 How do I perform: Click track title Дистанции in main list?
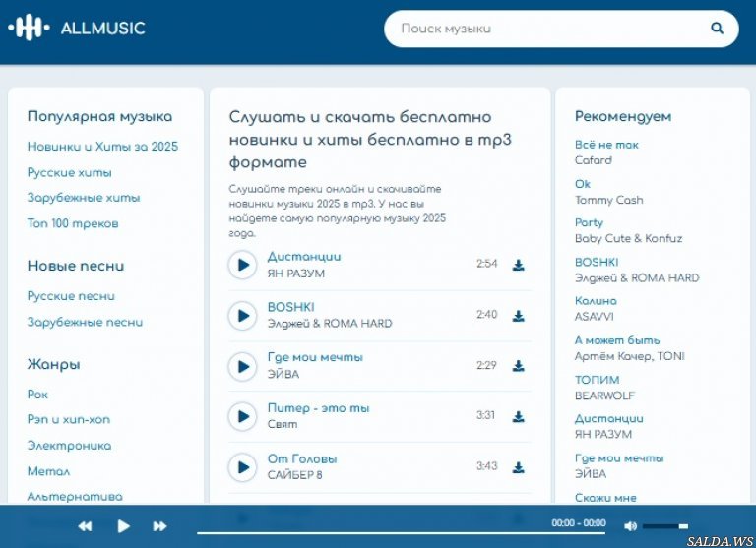(304, 257)
